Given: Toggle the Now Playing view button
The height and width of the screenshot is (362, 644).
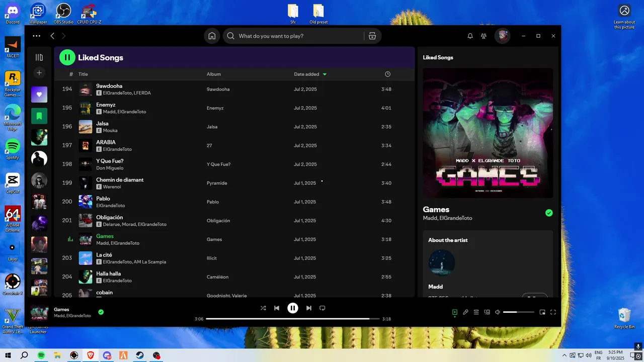Looking at the screenshot, I should (455, 312).
